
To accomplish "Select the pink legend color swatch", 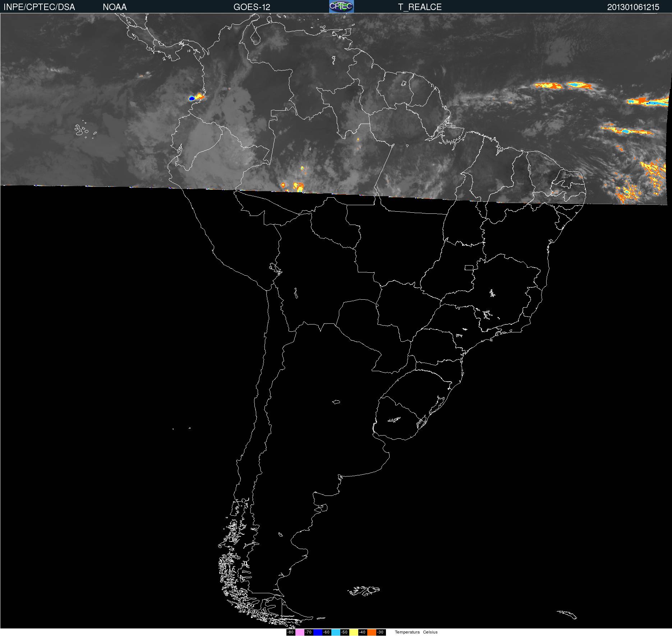I will [x=300, y=632].
